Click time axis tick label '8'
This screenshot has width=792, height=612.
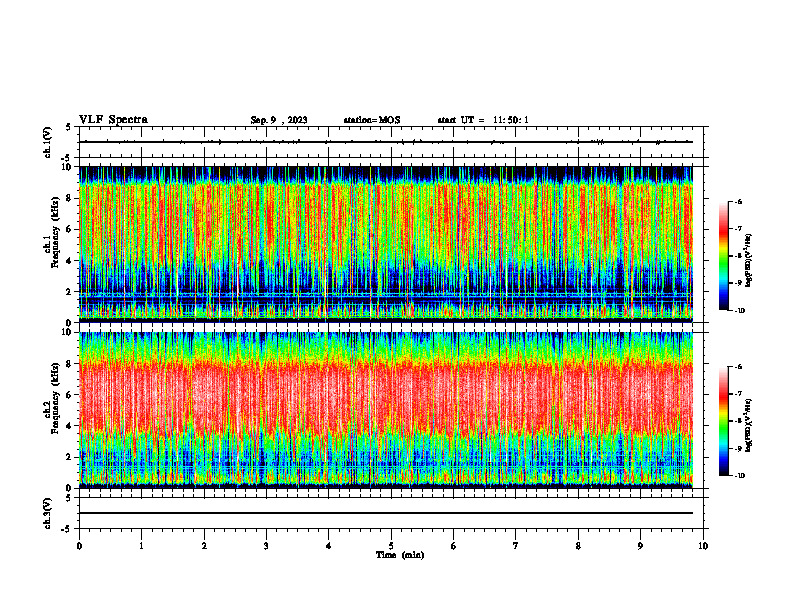578,546
